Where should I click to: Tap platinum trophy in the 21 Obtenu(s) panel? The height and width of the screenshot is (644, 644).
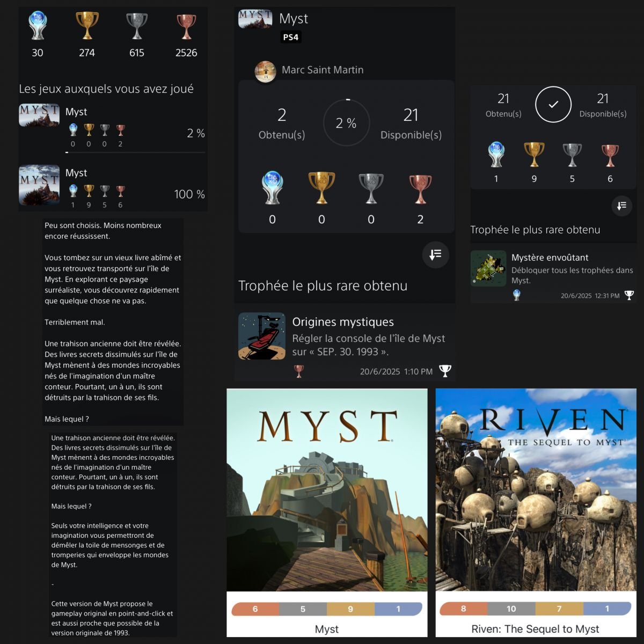(x=496, y=155)
